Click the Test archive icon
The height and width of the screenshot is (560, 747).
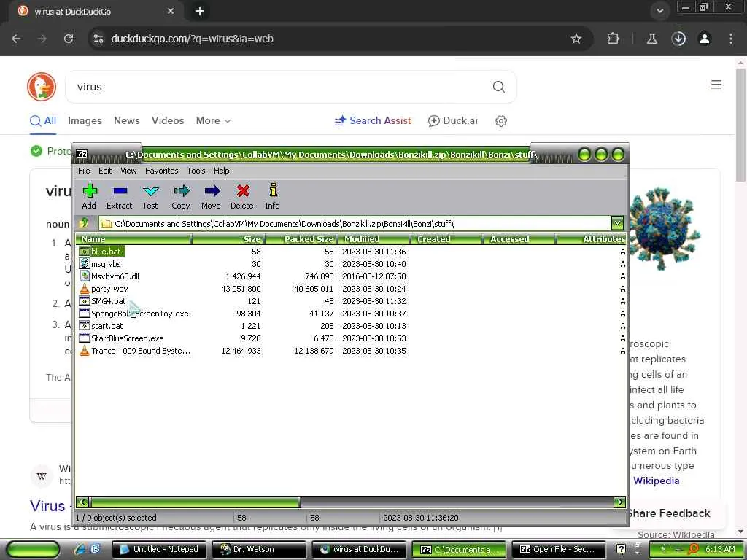150,191
